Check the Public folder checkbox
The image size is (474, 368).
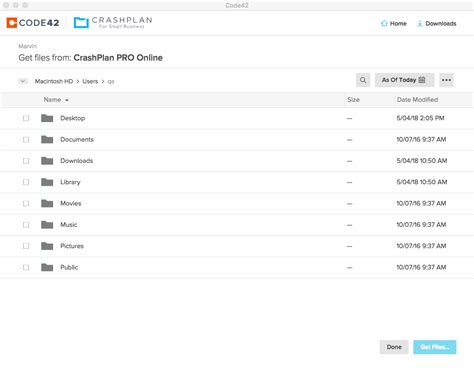coord(26,267)
